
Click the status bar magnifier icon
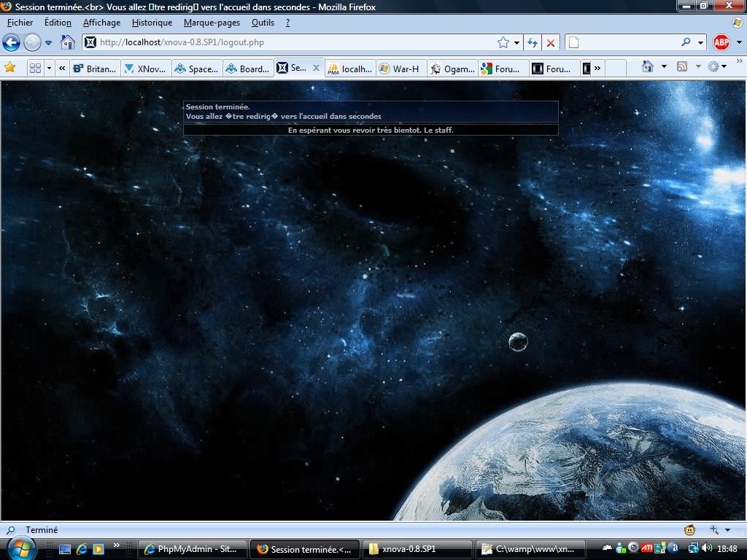pyautogui.click(x=10, y=530)
